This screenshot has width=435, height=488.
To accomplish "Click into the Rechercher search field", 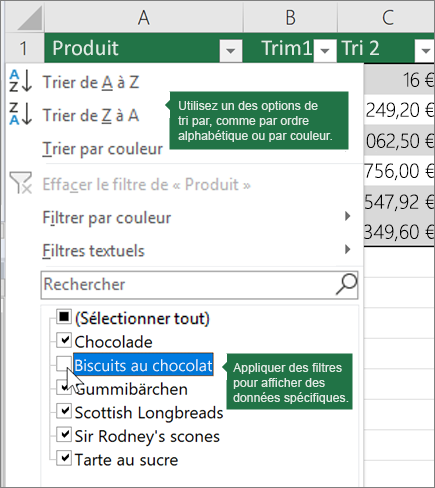I will tap(199, 285).
